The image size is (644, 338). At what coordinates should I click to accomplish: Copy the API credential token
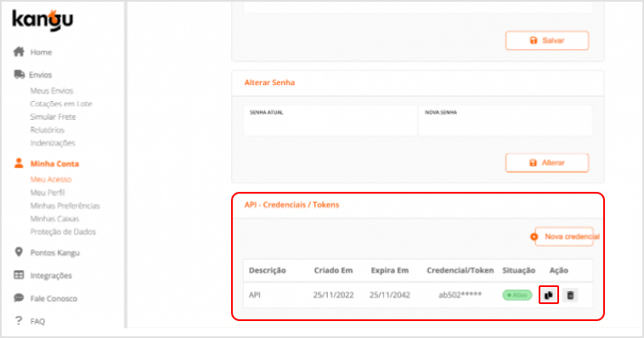[548, 295]
